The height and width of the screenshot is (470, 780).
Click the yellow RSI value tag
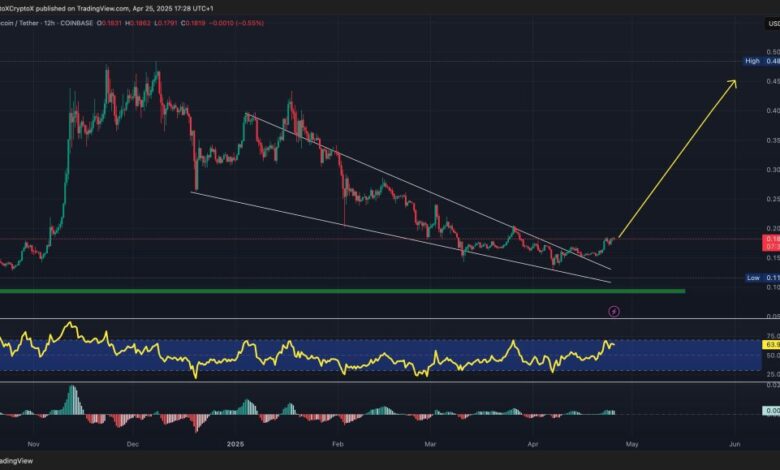(x=771, y=344)
